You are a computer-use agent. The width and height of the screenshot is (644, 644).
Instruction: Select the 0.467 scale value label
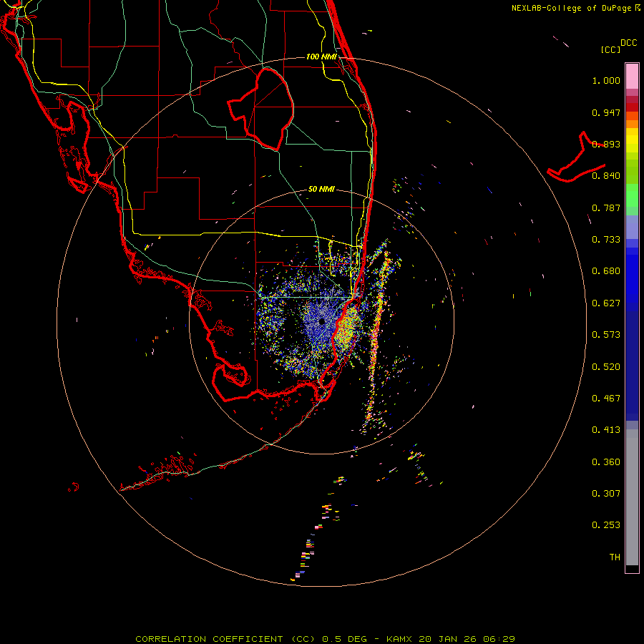pyautogui.click(x=606, y=399)
